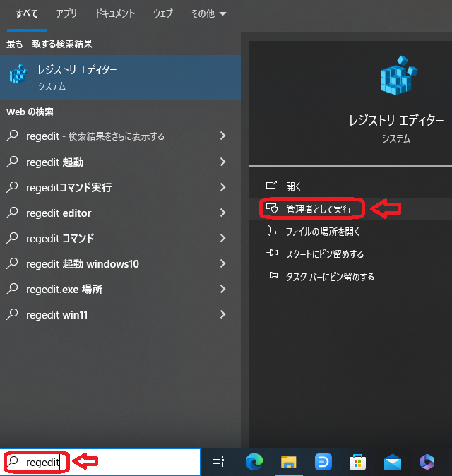
Task: Click the open-window icon next to 開く
Action: coord(271,185)
